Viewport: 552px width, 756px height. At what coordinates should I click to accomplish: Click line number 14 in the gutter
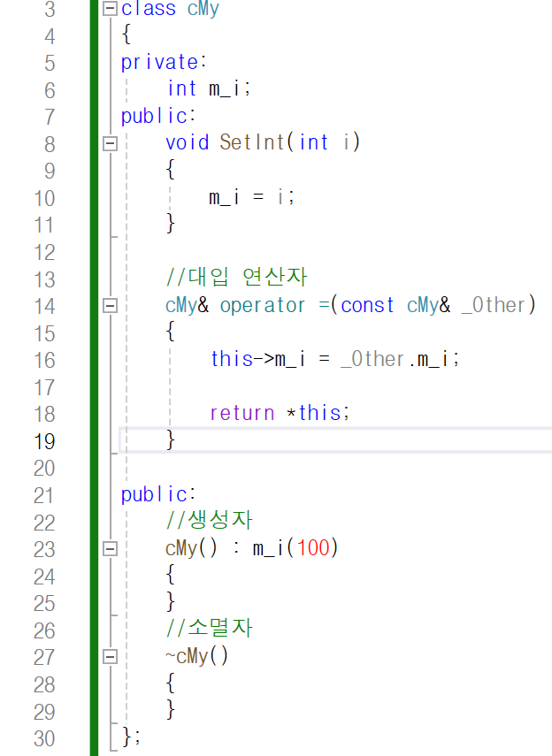(x=44, y=306)
